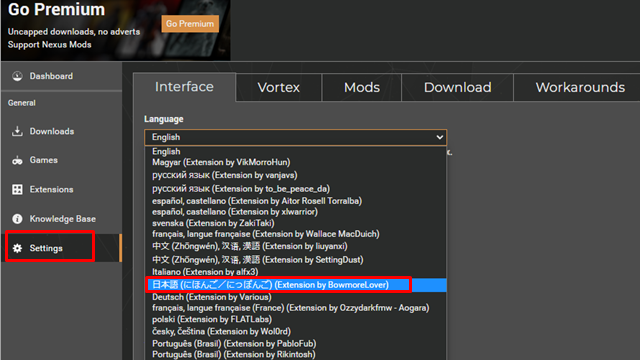Select français by Wallace MacDuich
The height and width of the screenshot is (360, 640).
[296, 234]
